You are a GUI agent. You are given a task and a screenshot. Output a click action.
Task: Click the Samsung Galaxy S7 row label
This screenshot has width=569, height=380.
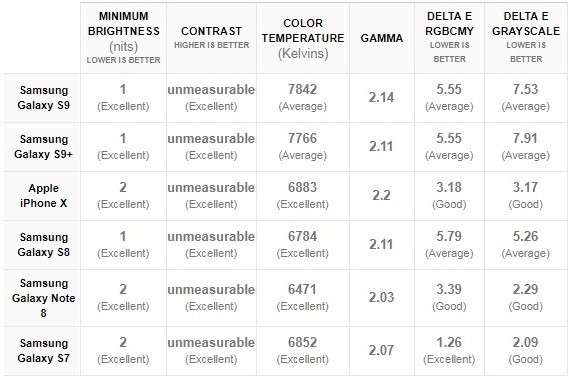click(x=44, y=351)
